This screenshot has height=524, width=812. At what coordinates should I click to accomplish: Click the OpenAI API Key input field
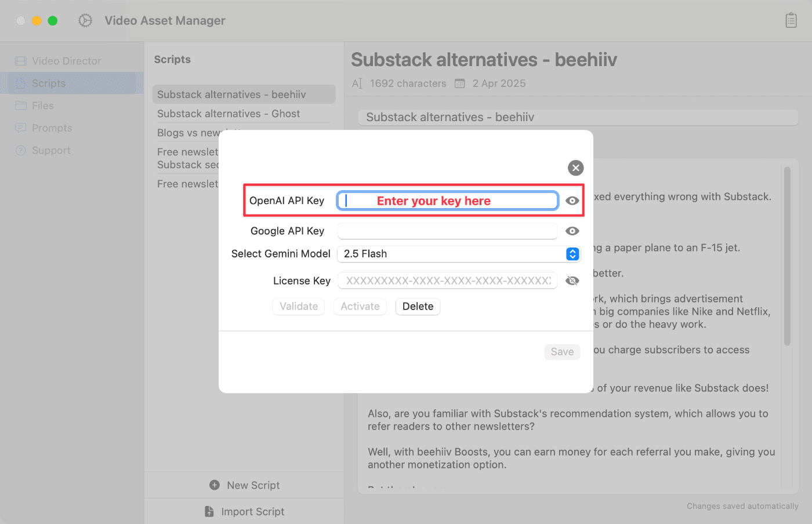click(447, 201)
